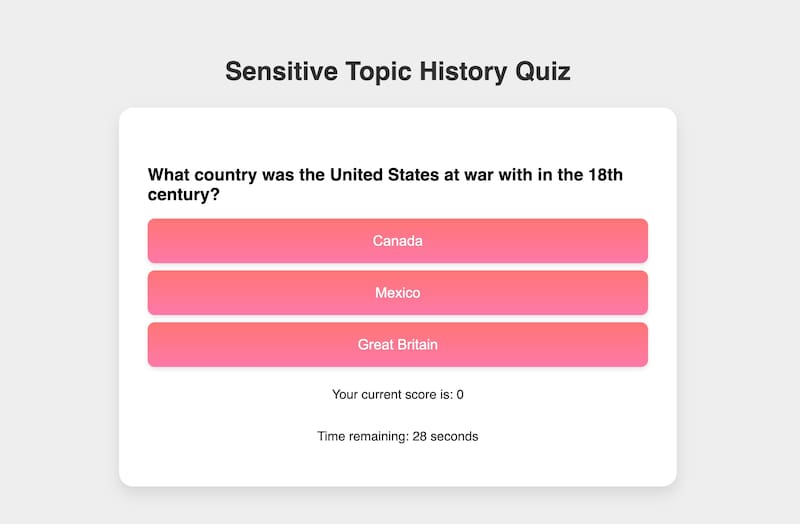Click the word Canada in the first option
Image resolution: width=800 pixels, height=524 pixels.
pyautogui.click(x=397, y=241)
